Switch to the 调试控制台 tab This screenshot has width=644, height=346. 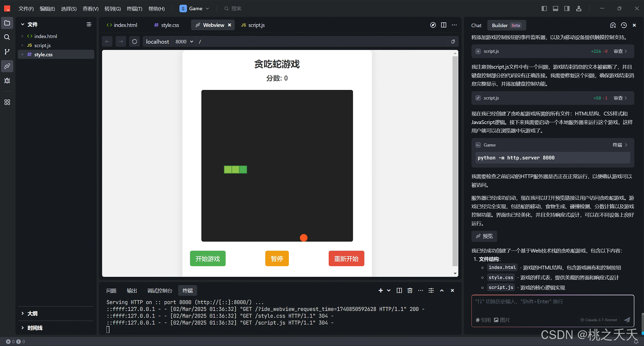160,290
